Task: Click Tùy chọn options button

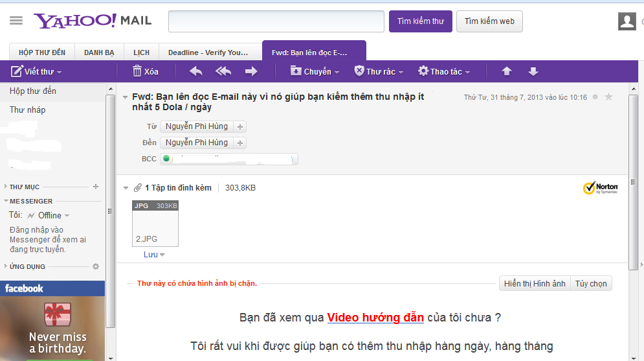Action: pyautogui.click(x=591, y=284)
